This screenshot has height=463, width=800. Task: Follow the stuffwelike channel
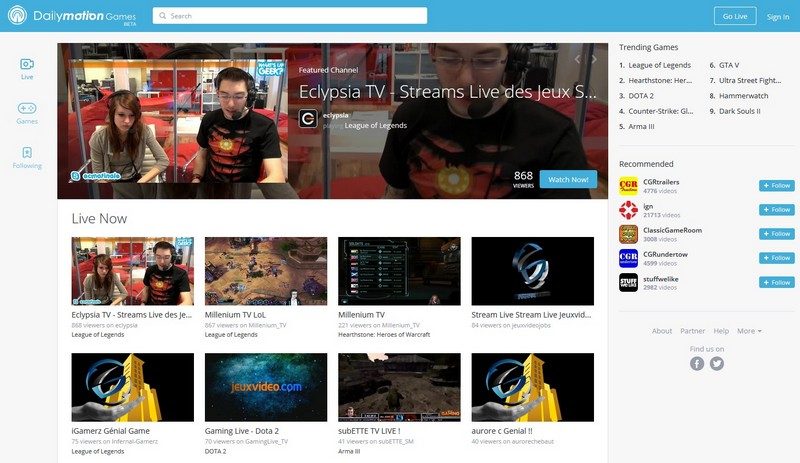pyautogui.click(x=777, y=282)
